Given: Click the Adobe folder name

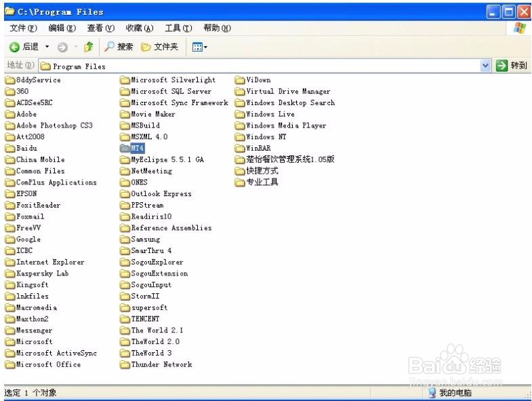Looking at the screenshot, I should coord(26,114).
